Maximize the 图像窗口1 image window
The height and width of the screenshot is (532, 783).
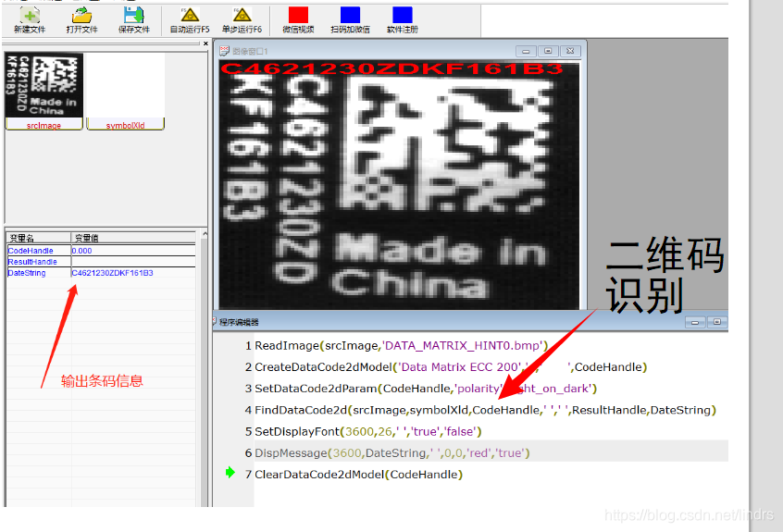coord(548,51)
